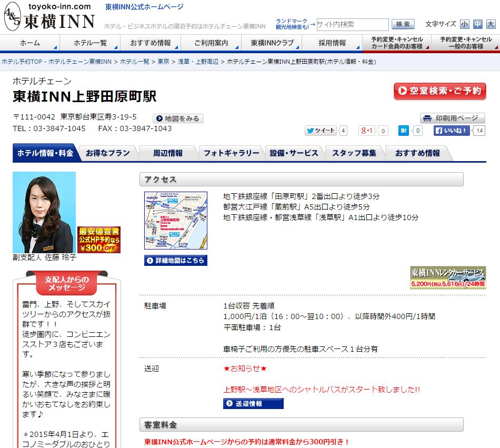This screenshot has height=448, width=500.
Task: Click the Toyoko Inn 4&5 logo
Action: [x=49, y=16]
